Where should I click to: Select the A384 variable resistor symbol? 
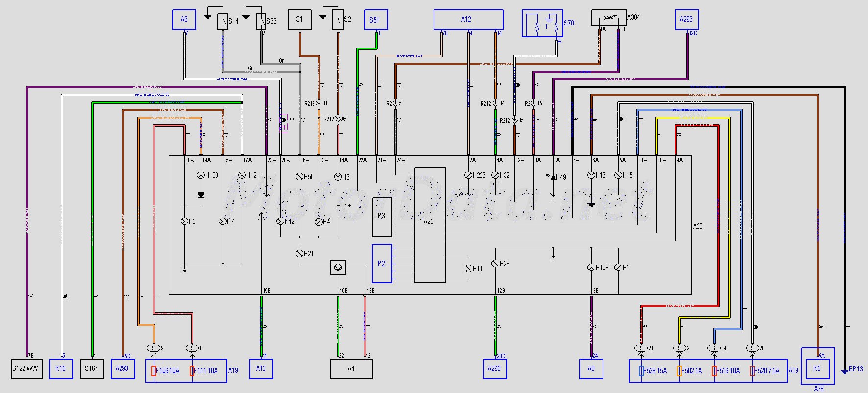pos(608,18)
